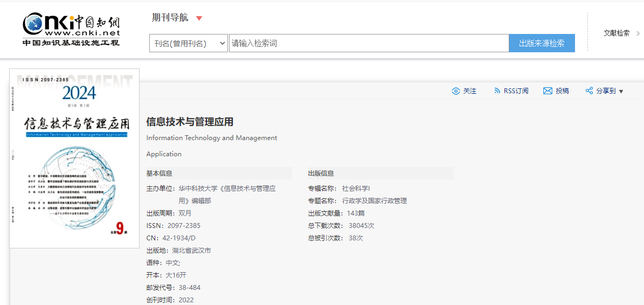Viewport: 644px width, 305px height.
Task: Select the ISSN value 2097-2385
Action: pos(184,226)
